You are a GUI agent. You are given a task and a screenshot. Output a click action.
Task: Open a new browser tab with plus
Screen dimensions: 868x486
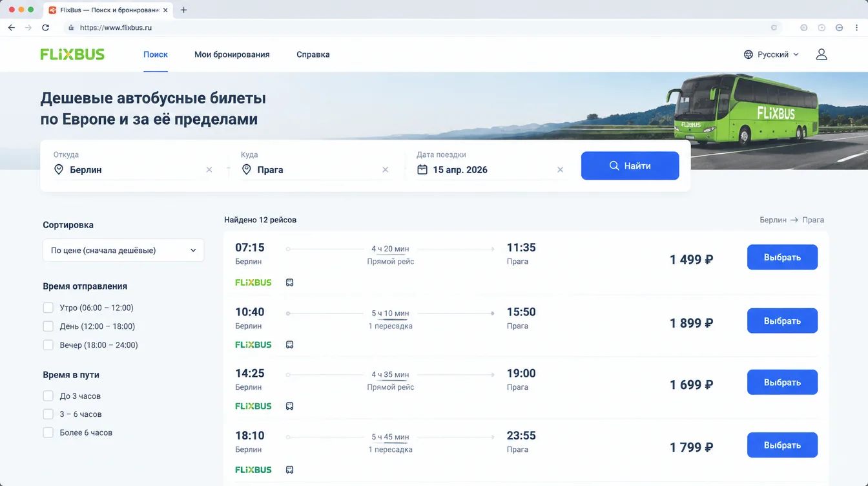tap(184, 10)
